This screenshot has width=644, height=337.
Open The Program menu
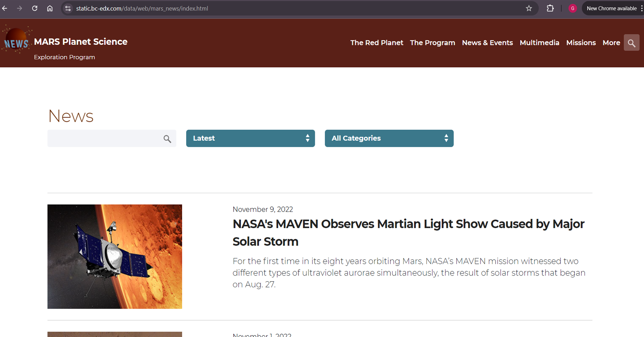(x=432, y=43)
